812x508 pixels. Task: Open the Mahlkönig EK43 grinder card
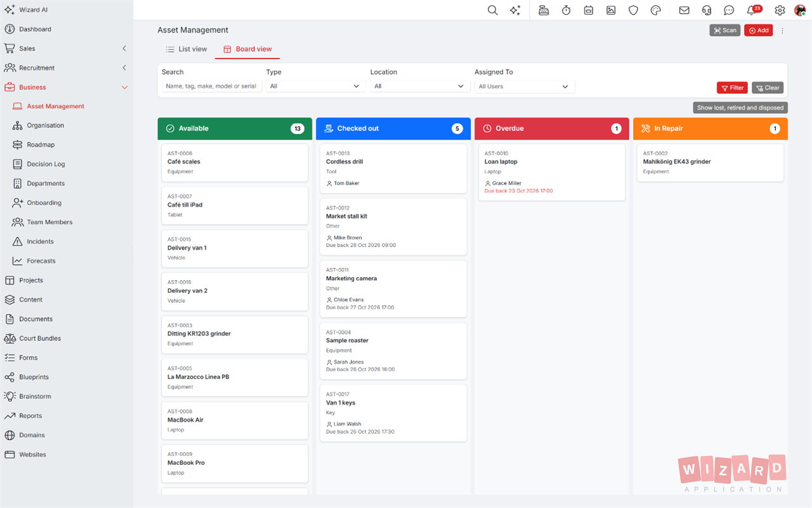point(710,163)
